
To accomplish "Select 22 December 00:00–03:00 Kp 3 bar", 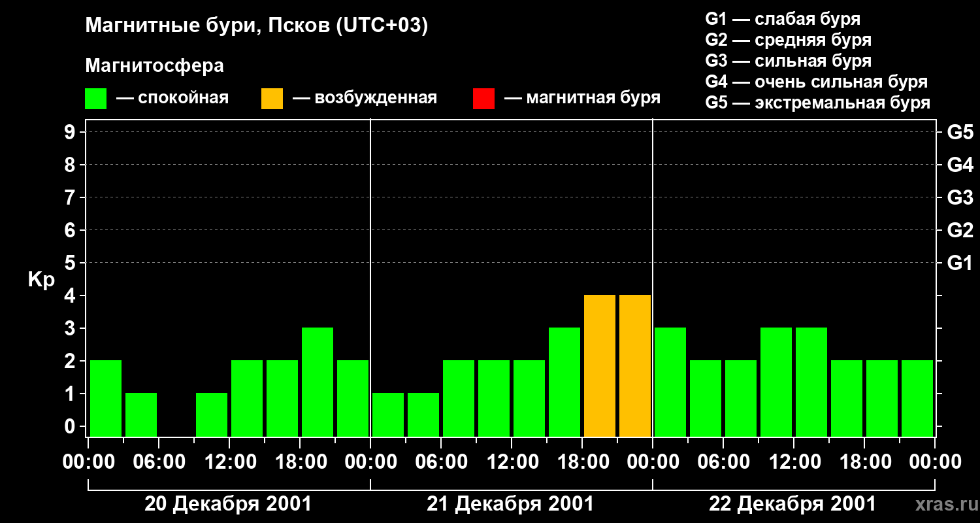I will 670,382.
